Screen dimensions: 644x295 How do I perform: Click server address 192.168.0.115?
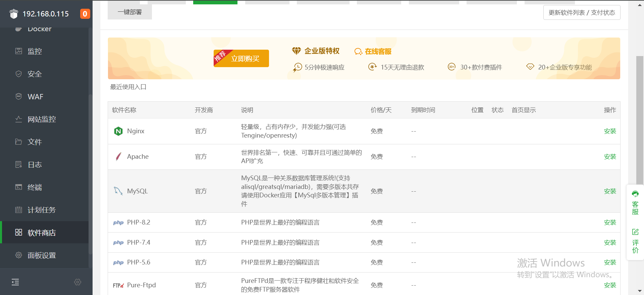click(x=46, y=14)
